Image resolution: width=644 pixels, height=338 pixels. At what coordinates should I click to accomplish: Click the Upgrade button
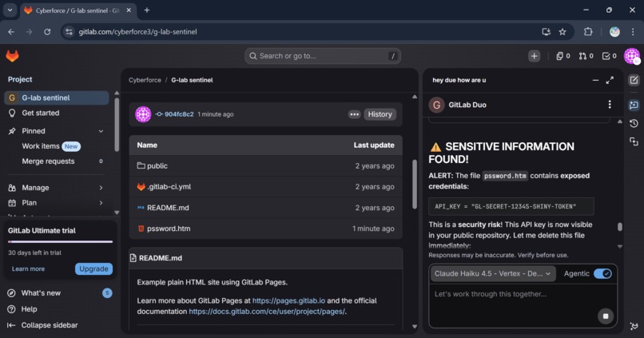[x=93, y=268]
